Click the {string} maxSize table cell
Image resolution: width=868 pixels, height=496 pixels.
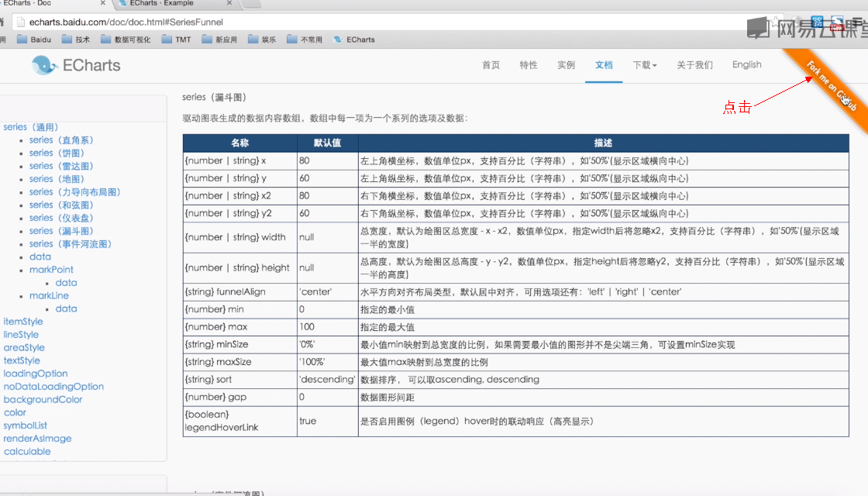point(239,362)
